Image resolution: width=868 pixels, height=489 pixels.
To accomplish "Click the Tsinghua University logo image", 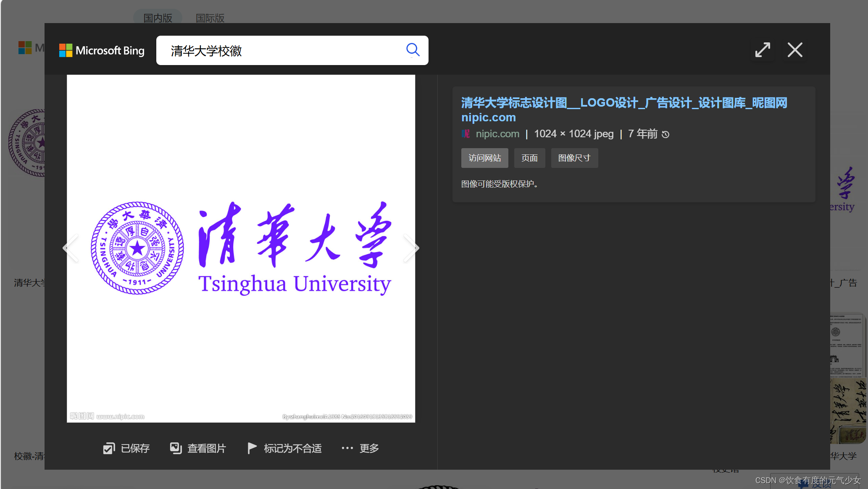I will [x=241, y=248].
